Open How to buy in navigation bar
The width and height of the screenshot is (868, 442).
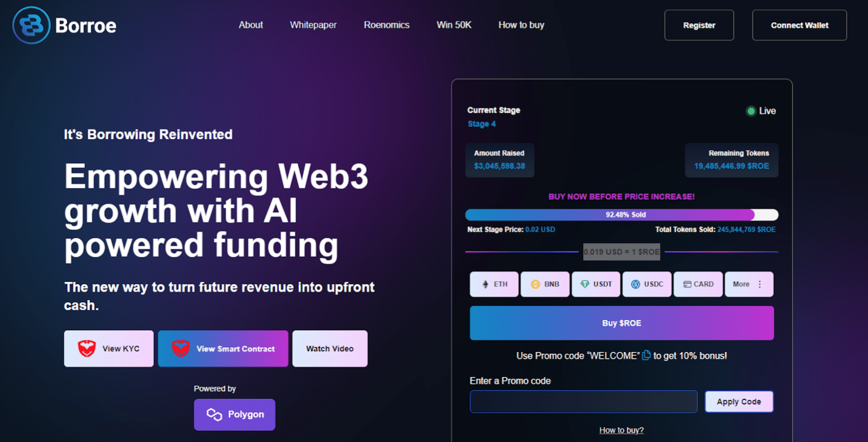521,25
